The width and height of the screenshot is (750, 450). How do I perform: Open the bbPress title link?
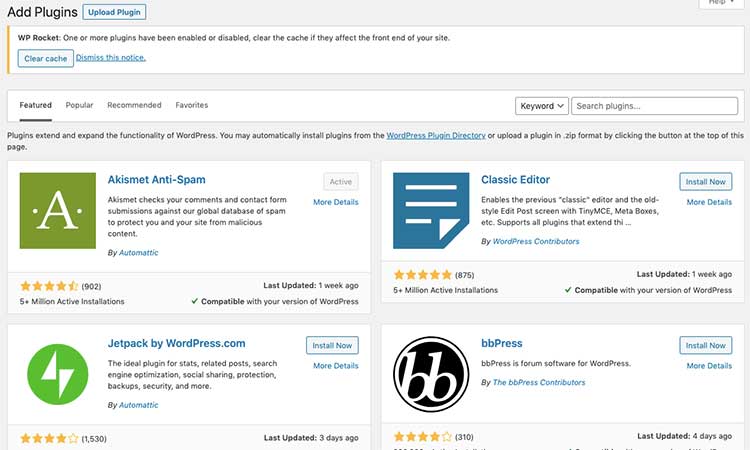pyautogui.click(x=502, y=343)
